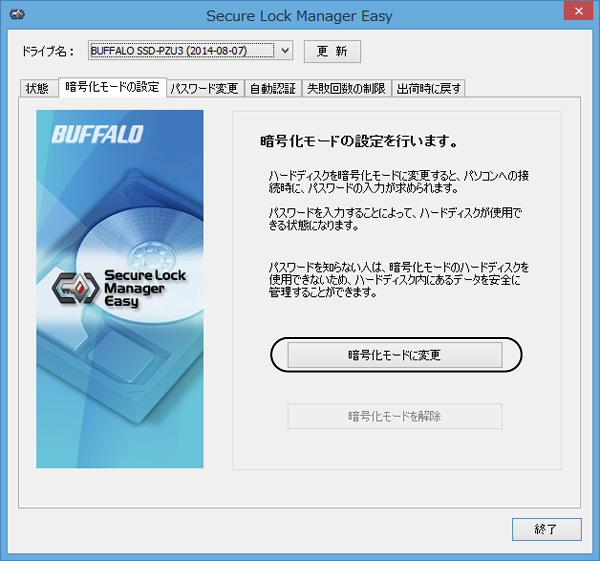Image resolution: width=600 pixels, height=561 pixels.
Task: Click the 暗号化モードの設定を行います heading text
Action: point(359,141)
